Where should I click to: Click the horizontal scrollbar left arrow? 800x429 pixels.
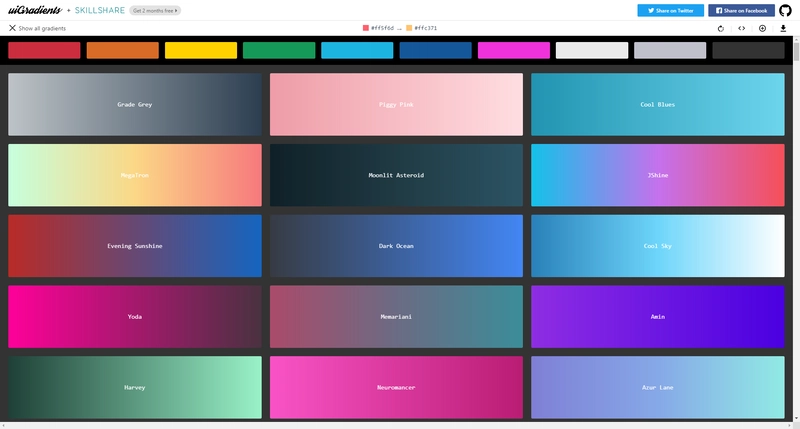(3, 425)
